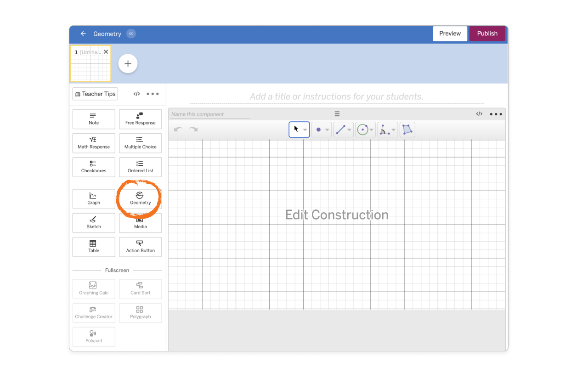Insert a Multiple Choice component

click(140, 143)
